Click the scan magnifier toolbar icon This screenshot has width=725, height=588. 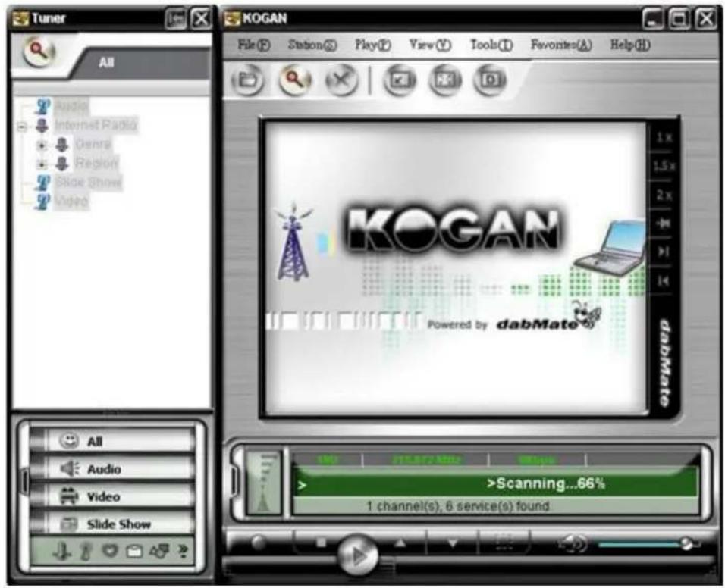click(x=294, y=80)
